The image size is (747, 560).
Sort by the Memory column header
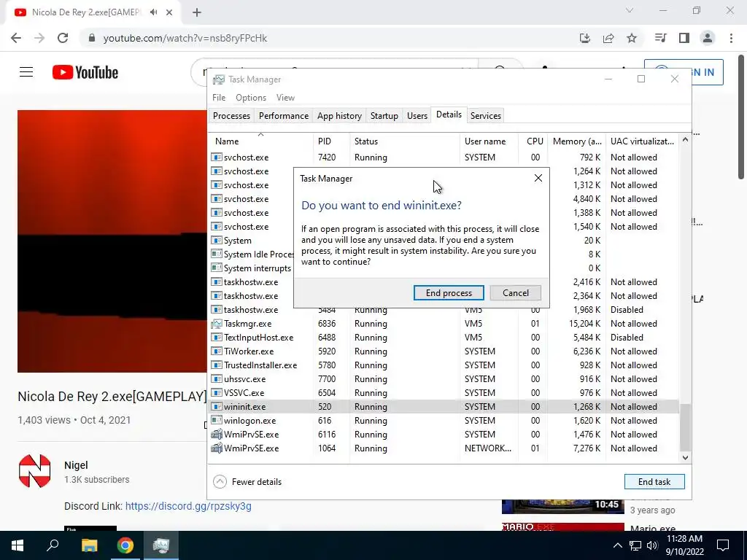coord(576,141)
